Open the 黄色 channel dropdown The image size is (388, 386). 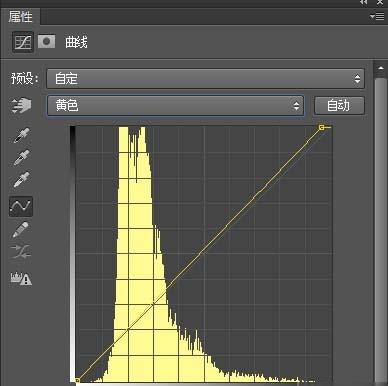[175, 106]
